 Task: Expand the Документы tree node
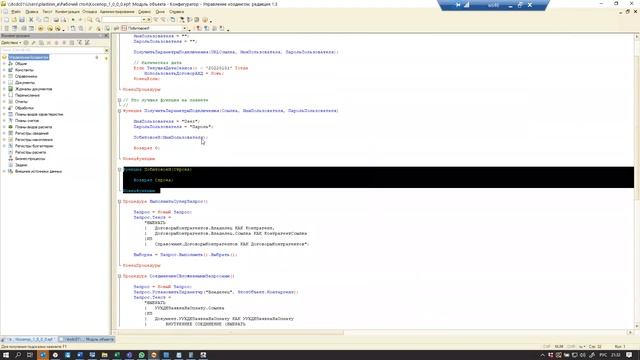(4, 83)
